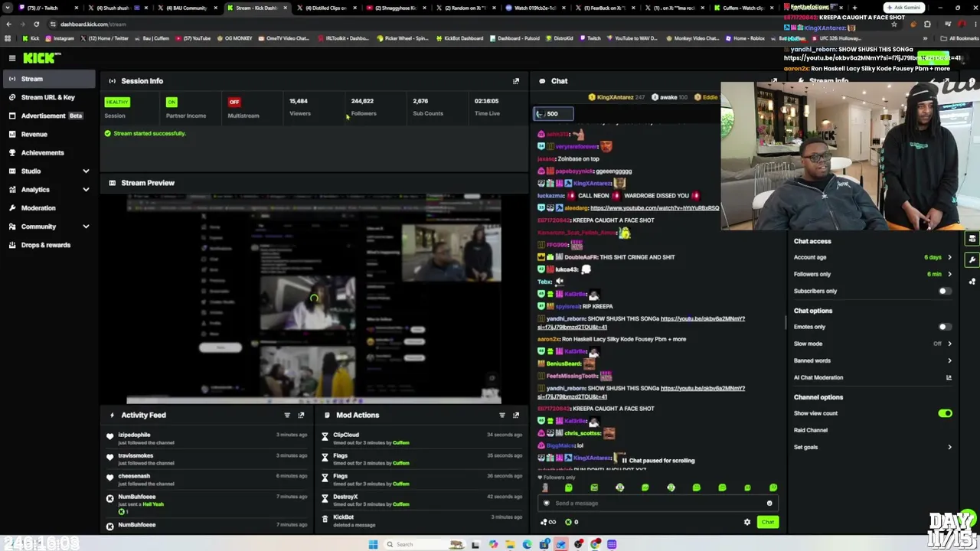Open the Stream sidebar page
980x551 pixels.
pos(47,79)
